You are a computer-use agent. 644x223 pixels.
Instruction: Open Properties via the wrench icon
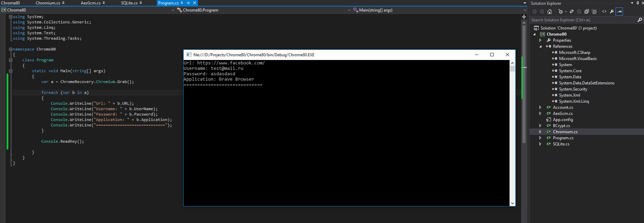(612, 12)
